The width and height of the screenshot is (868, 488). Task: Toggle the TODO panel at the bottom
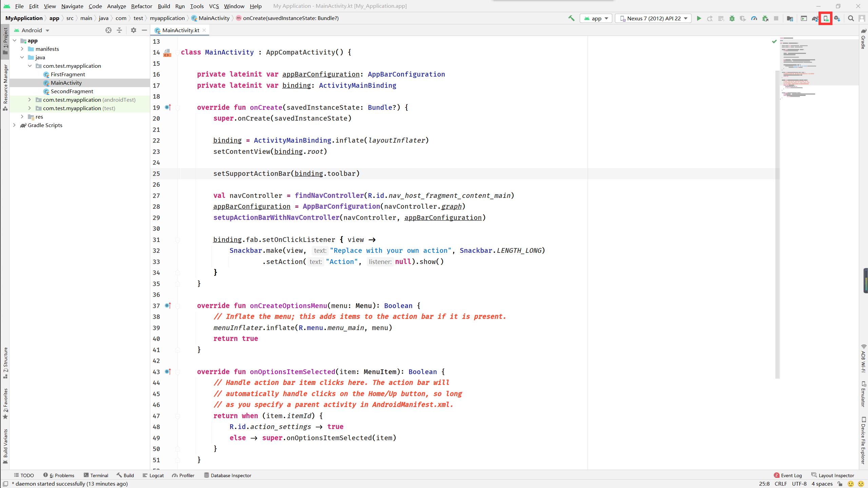click(x=24, y=475)
